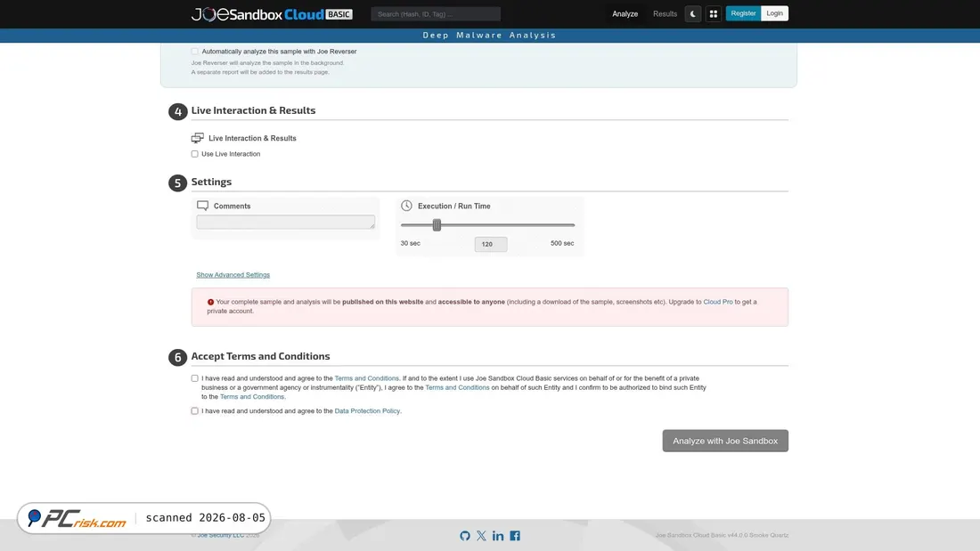980x551 pixels.
Task: Click 'Live Interaction & Results' section heading
Action: [x=253, y=110]
